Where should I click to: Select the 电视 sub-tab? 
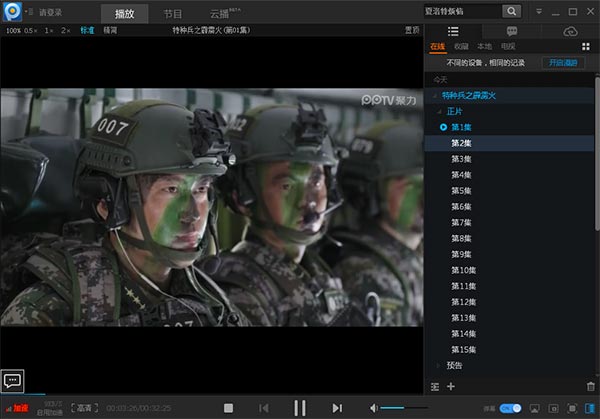click(508, 47)
